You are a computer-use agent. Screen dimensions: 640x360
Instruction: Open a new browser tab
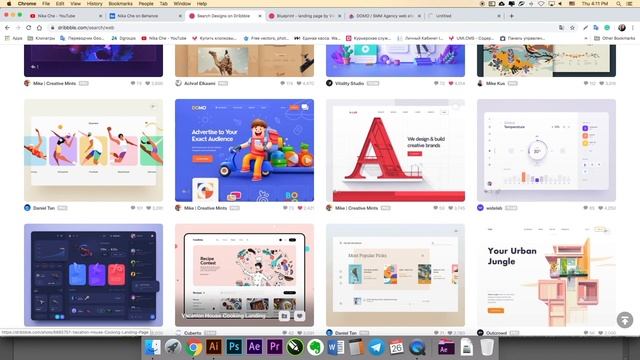point(511,16)
